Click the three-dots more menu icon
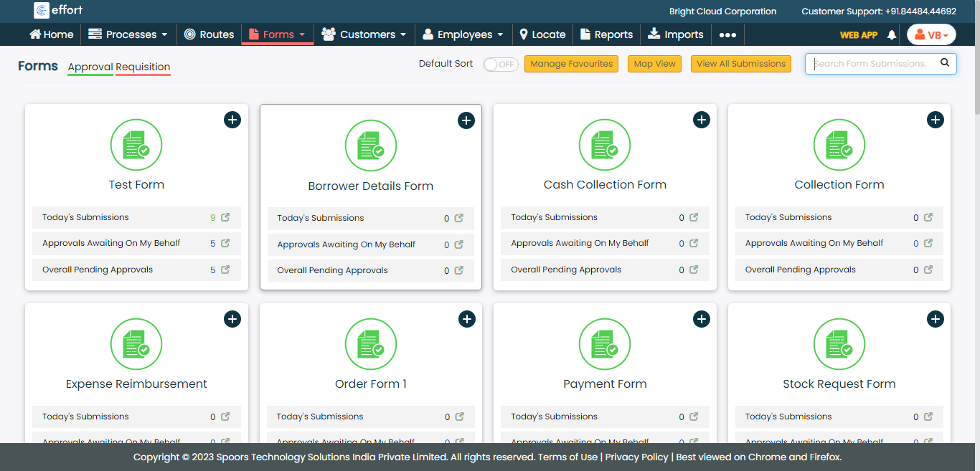The image size is (980, 471). coord(727,34)
